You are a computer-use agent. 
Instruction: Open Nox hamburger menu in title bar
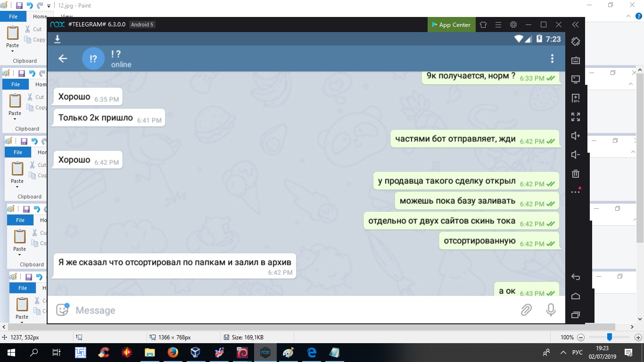click(498, 25)
